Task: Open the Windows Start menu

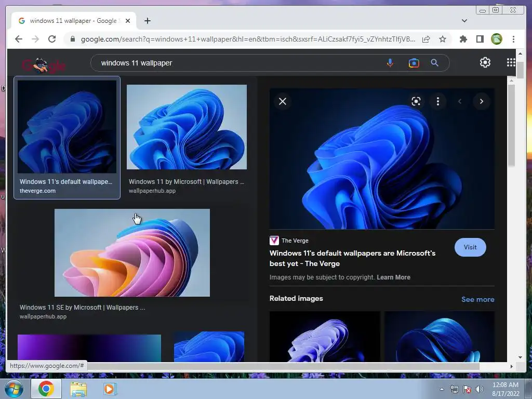Action: [14, 389]
